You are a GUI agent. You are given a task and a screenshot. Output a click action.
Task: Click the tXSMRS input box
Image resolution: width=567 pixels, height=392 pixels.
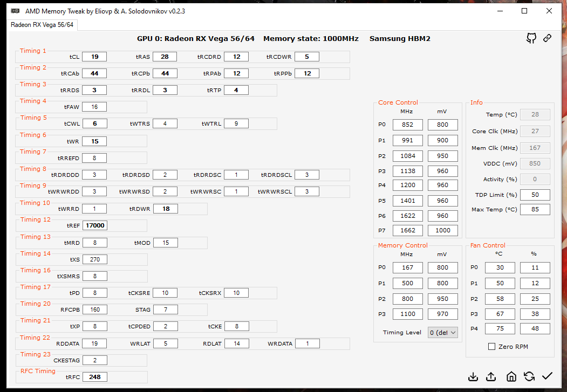(95, 276)
